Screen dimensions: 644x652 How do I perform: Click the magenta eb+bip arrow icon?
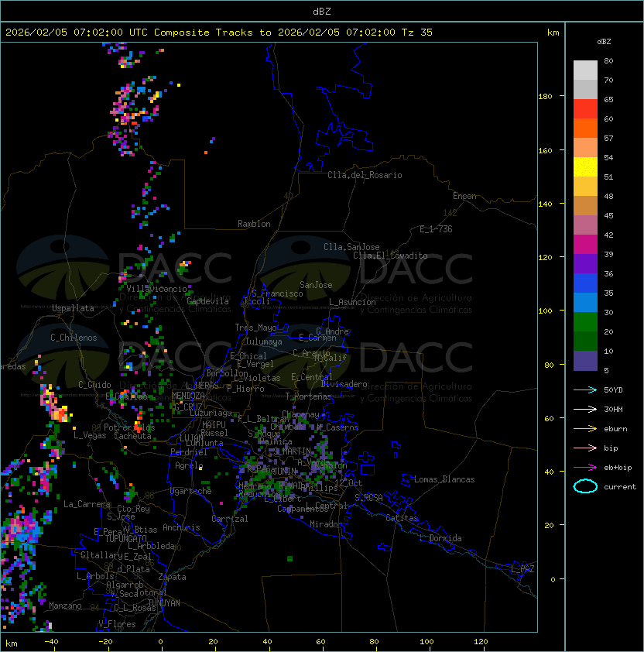585,468
